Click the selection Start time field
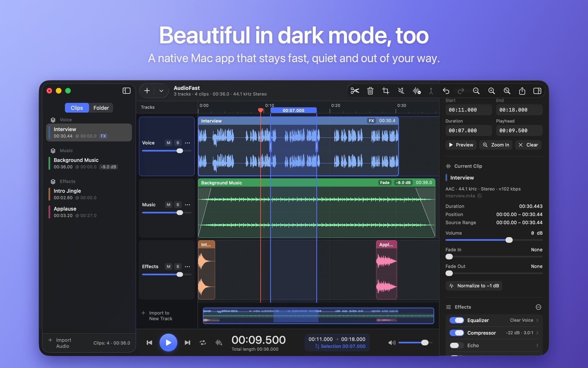 [469, 110]
